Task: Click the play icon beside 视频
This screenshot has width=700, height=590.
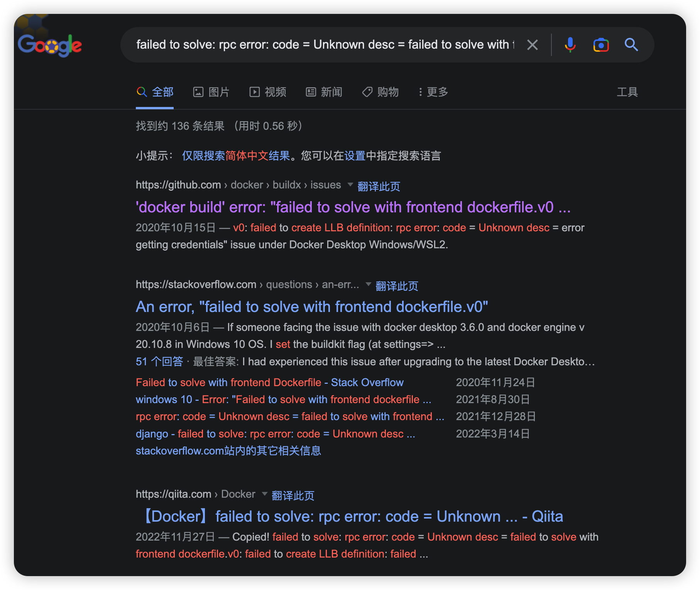Action: (255, 92)
